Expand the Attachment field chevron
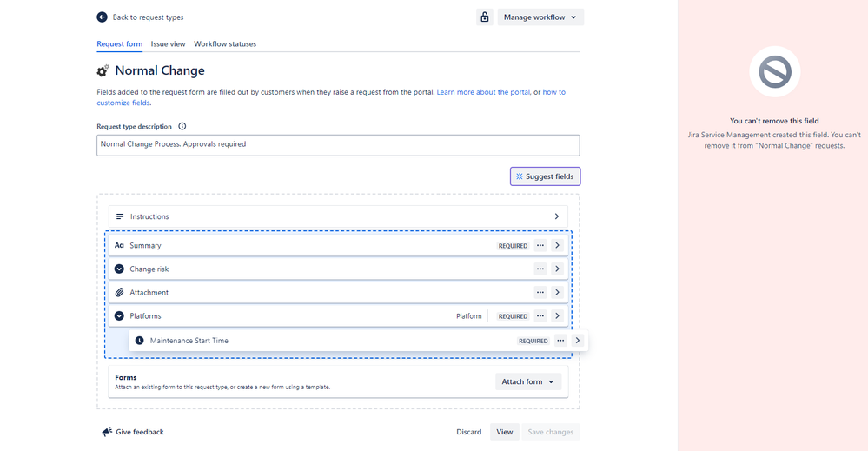This screenshot has width=868, height=451. (x=558, y=292)
